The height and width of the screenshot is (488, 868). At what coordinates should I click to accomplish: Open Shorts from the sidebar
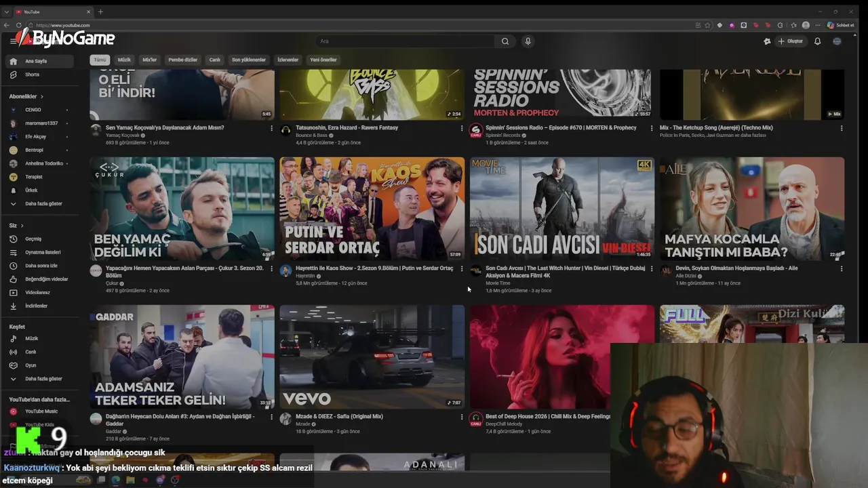click(41, 75)
